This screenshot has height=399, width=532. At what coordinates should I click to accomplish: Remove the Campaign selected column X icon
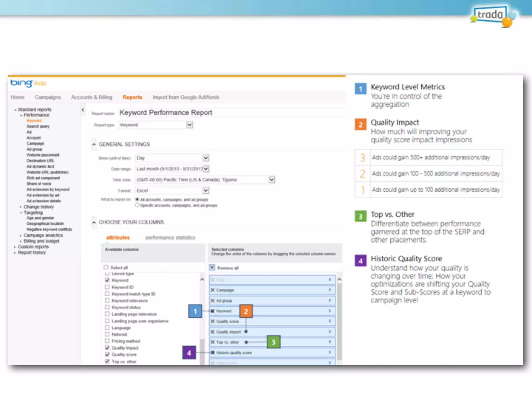pos(213,290)
